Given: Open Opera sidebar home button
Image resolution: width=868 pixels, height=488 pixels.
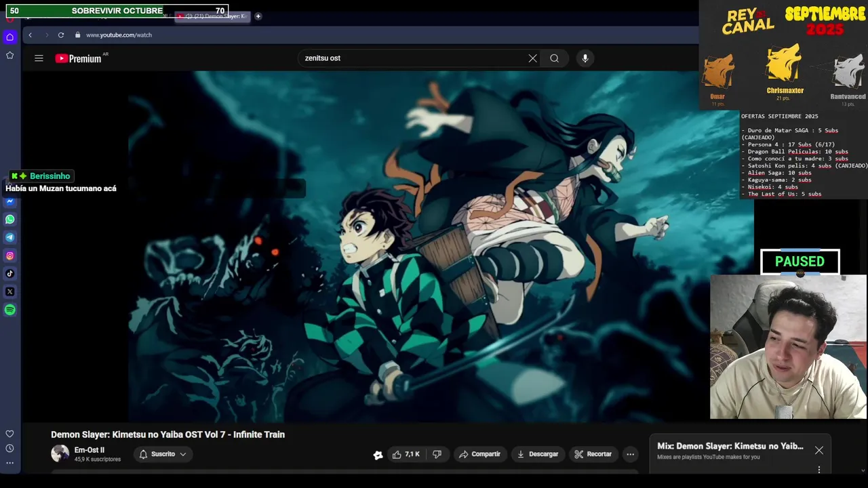Looking at the screenshot, I should 9,37.
